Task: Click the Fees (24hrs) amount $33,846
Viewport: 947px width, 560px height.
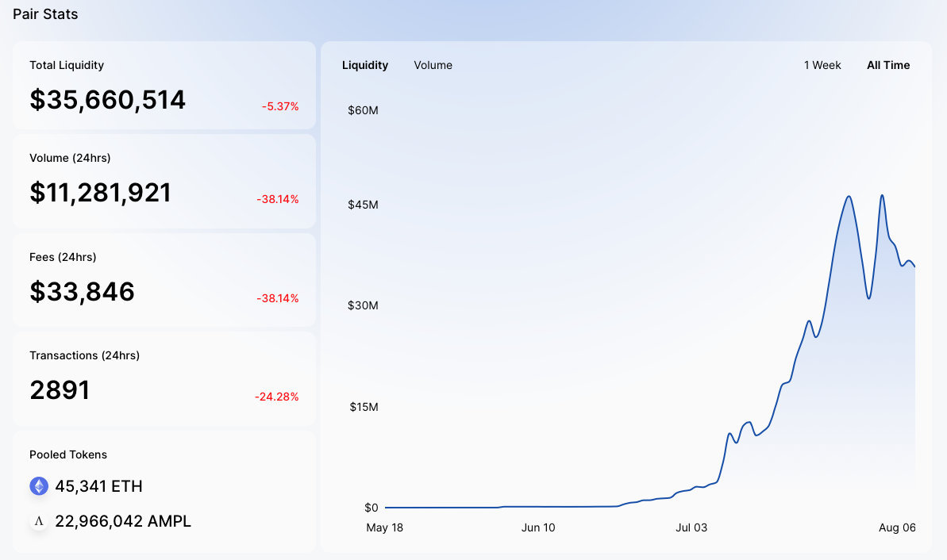Action: tap(83, 292)
